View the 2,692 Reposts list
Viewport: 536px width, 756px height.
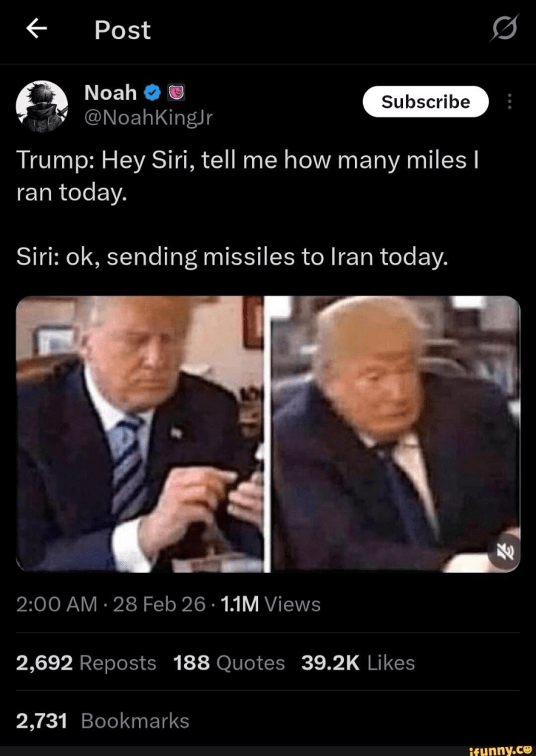click(86, 663)
